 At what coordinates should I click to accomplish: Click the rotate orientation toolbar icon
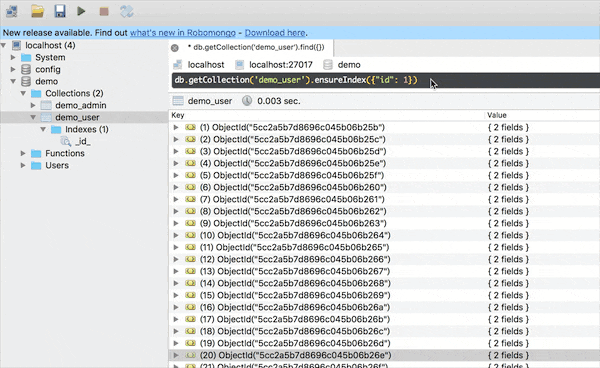click(127, 11)
